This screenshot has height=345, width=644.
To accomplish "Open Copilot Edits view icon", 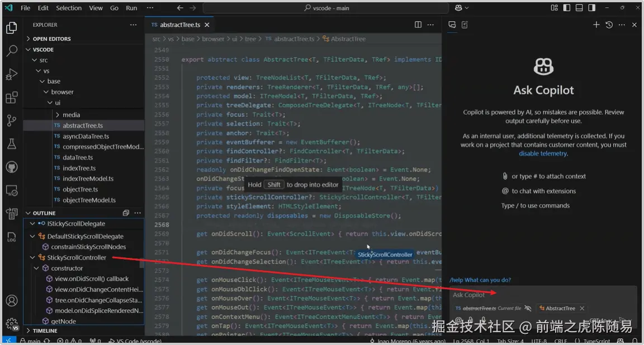I will [465, 25].
